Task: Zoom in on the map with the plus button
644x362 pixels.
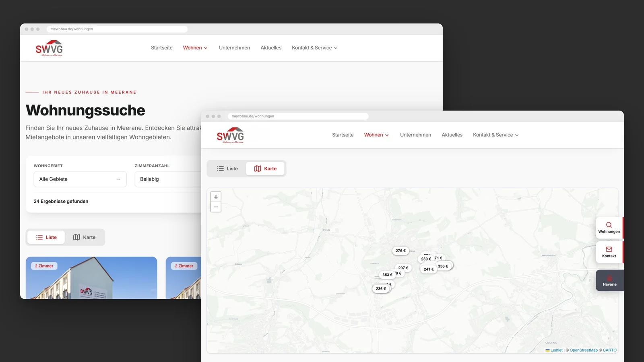Action: point(216,197)
